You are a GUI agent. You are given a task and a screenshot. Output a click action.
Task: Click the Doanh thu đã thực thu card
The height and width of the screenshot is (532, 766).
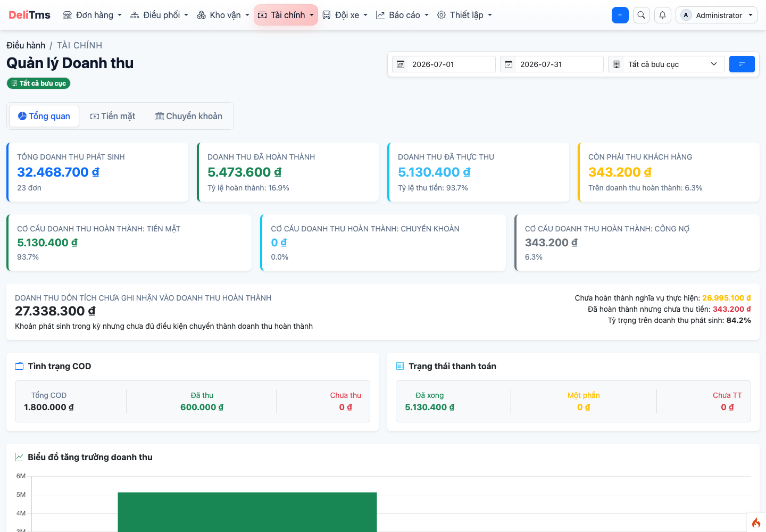tap(478, 172)
